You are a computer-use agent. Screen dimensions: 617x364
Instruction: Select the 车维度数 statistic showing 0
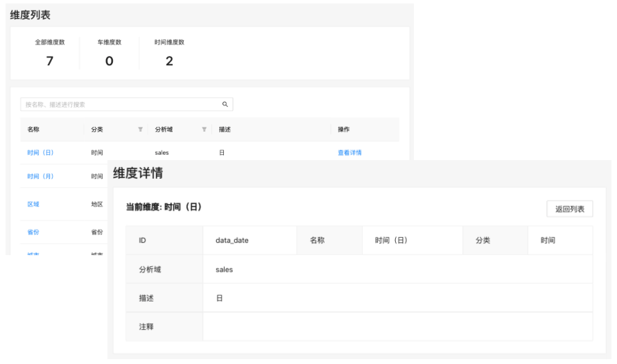(109, 53)
